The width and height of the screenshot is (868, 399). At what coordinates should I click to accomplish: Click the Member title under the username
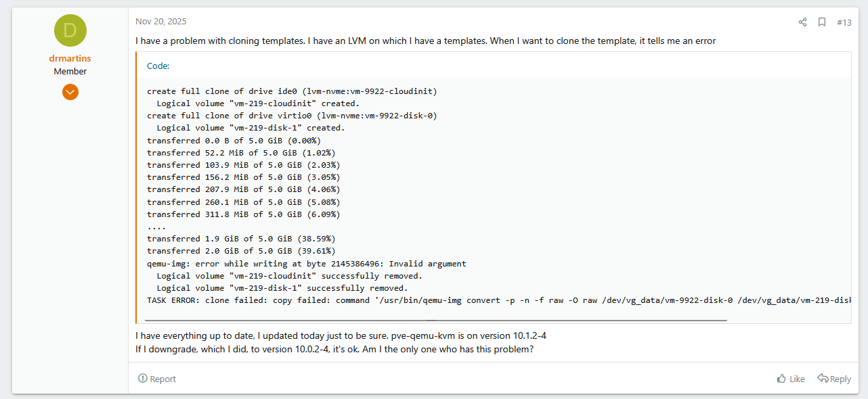tap(70, 71)
